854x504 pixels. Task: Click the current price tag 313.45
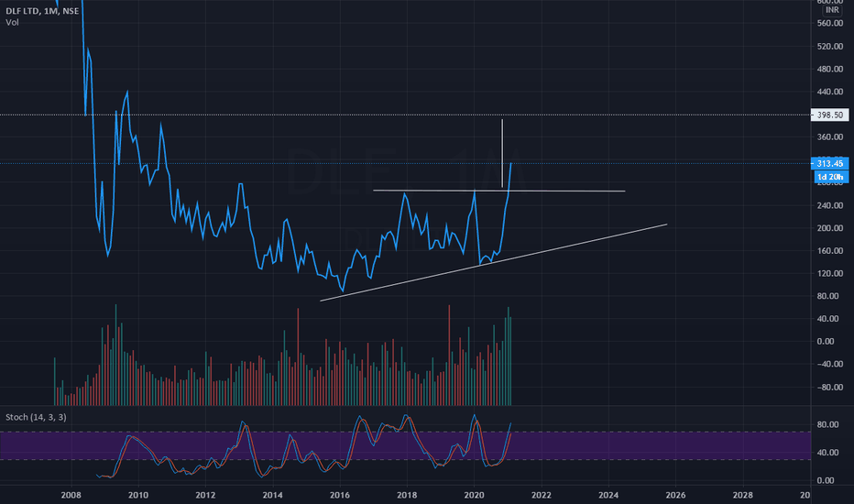(829, 163)
